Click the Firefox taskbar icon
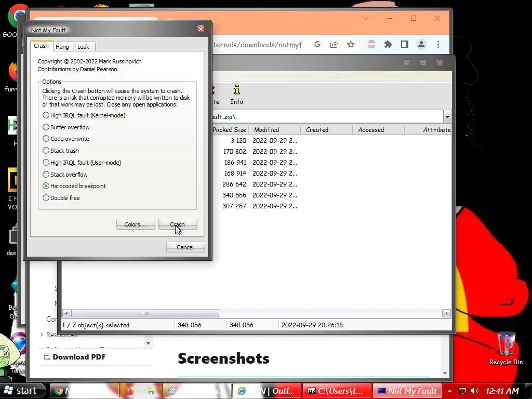This screenshot has height=399, width=532. 130,391
